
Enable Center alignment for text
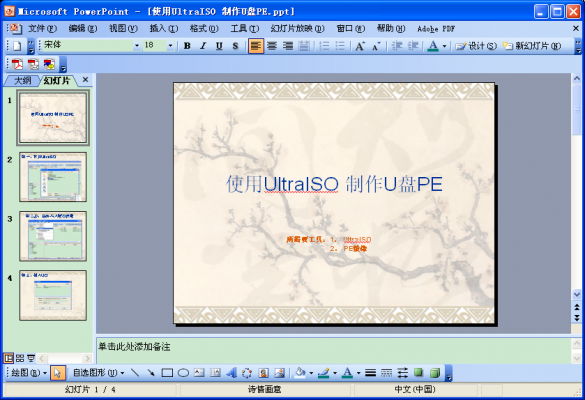pyautogui.click(x=272, y=46)
